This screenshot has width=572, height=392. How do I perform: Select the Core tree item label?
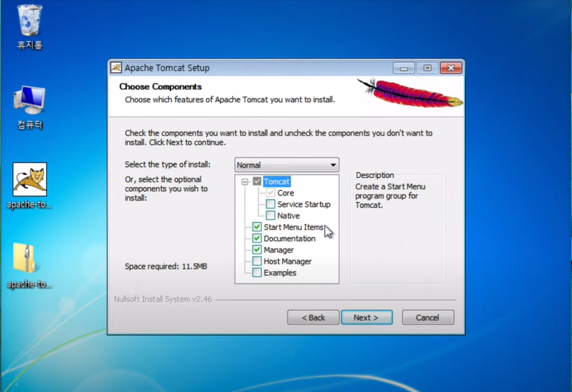coord(286,193)
